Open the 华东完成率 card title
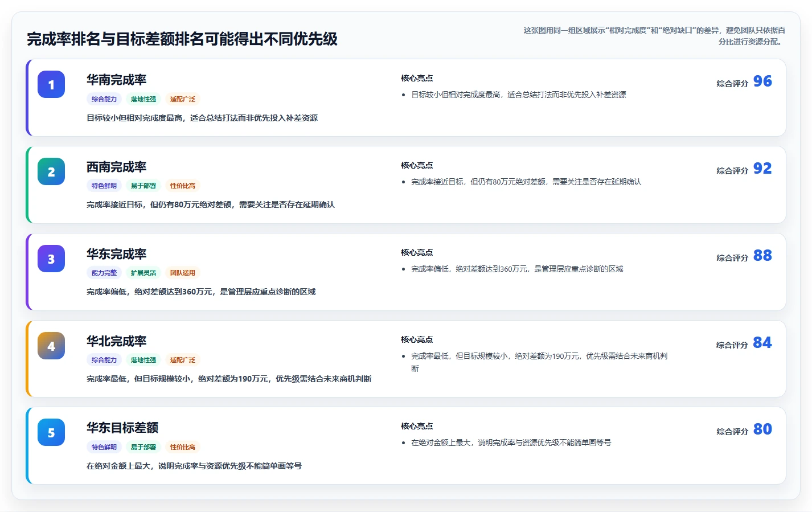 point(117,254)
